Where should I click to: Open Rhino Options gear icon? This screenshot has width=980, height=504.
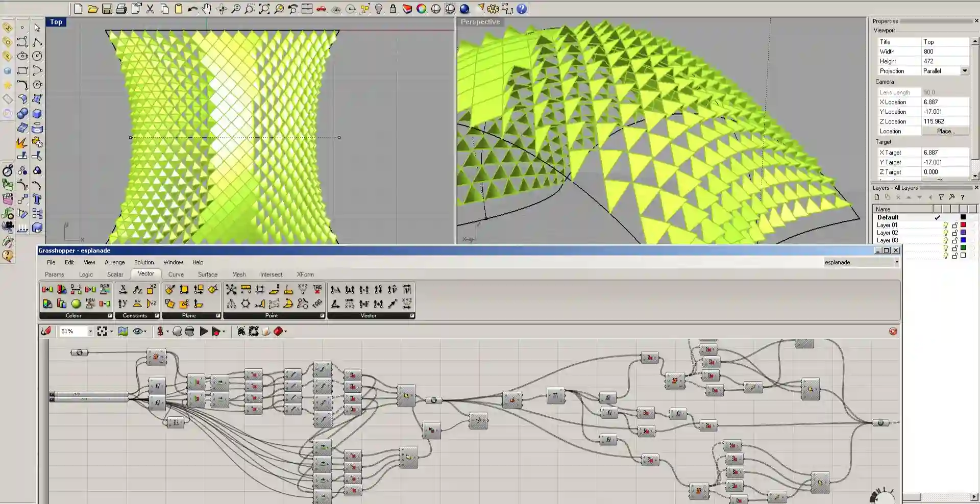click(x=493, y=9)
